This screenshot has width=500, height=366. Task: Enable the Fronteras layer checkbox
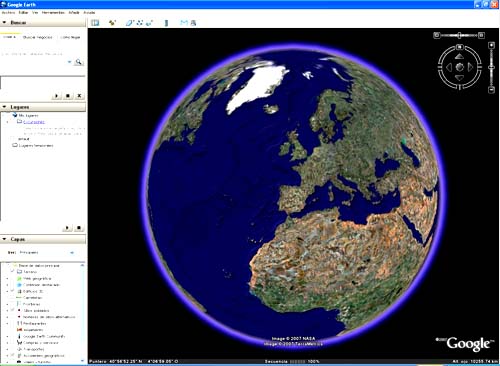pyautogui.click(x=13, y=304)
